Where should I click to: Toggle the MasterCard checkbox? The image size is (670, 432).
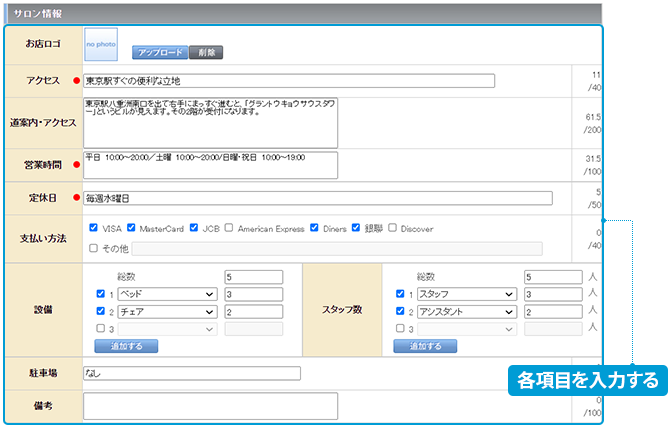(131, 228)
